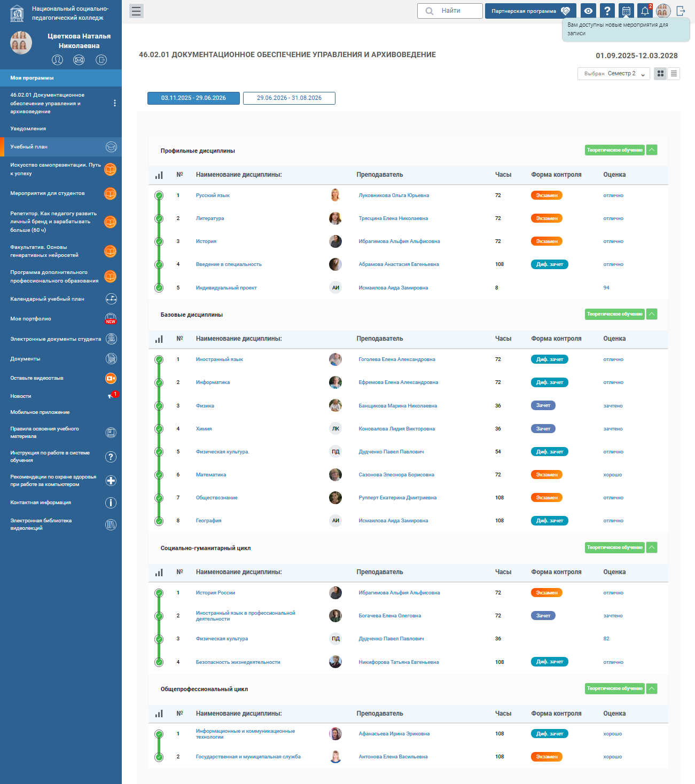Click the logout icon in the top bar
Viewport: 695px width, 784px height.
click(681, 11)
